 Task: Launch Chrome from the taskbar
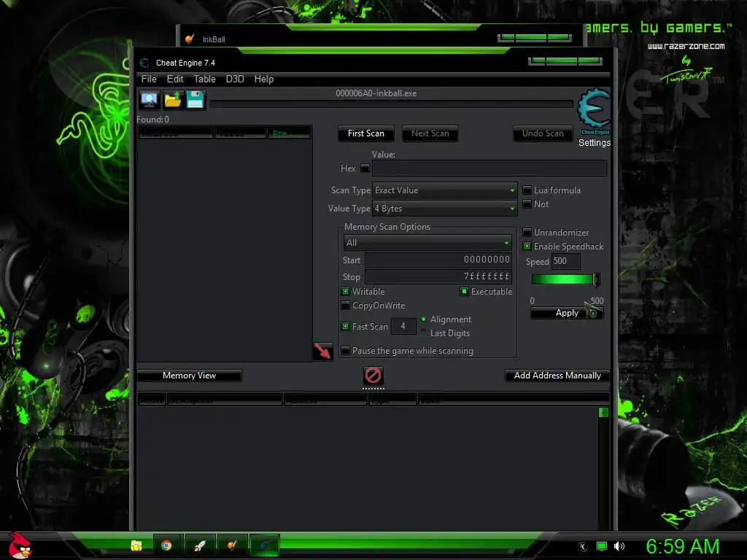tap(166, 545)
